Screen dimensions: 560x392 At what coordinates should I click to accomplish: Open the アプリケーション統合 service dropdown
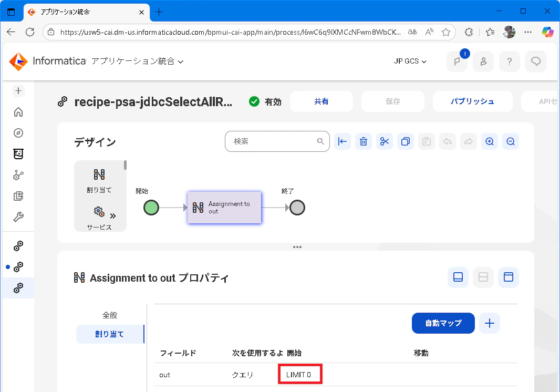click(x=138, y=61)
